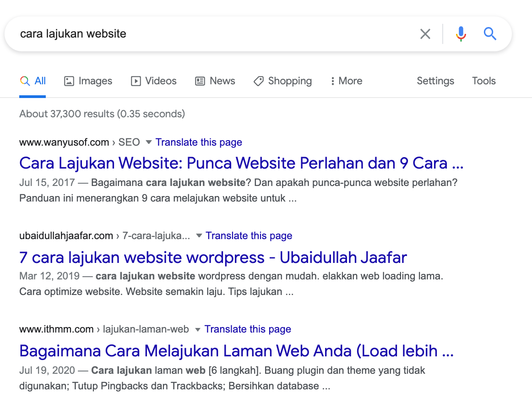This screenshot has height=404, width=532.
Task: Open the News tab
Action: [215, 81]
